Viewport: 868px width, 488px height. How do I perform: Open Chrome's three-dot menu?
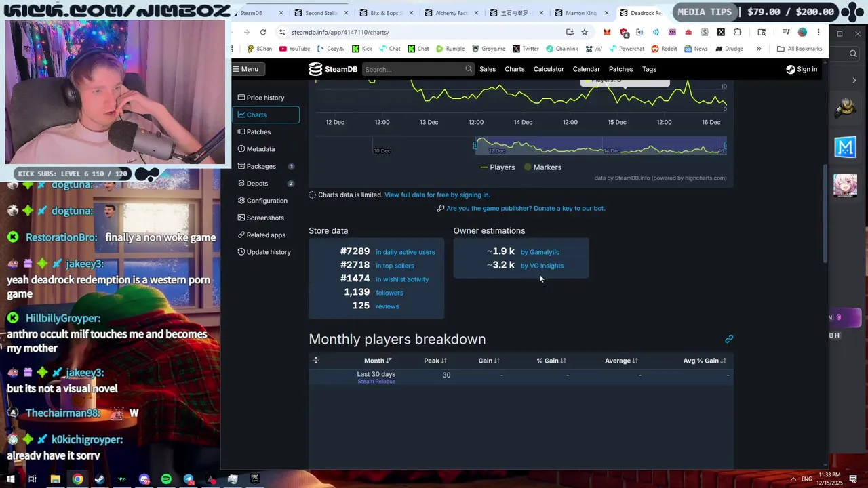(818, 32)
